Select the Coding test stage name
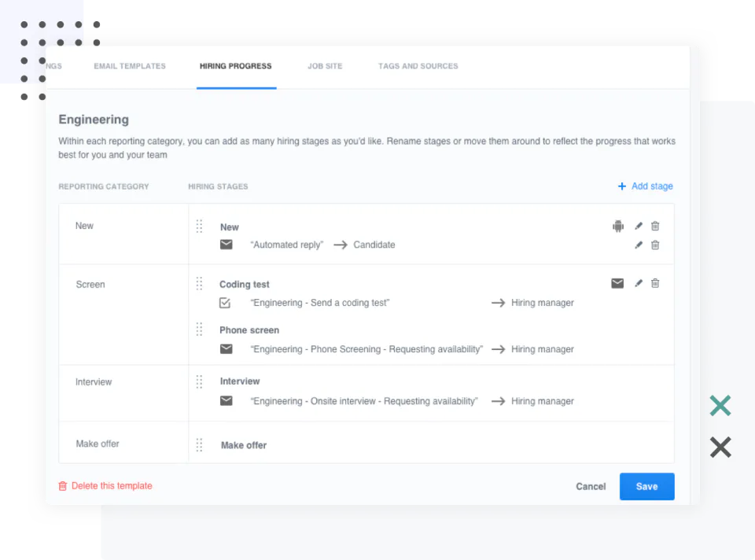The width and height of the screenshot is (755, 560). [244, 285]
